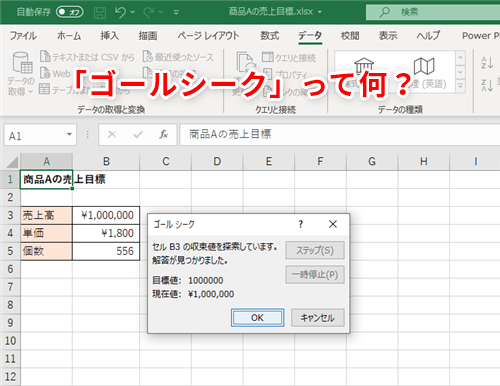The height and width of the screenshot is (386, 500).
Task: Open the 校閲 tab
Action: (350, 36)
